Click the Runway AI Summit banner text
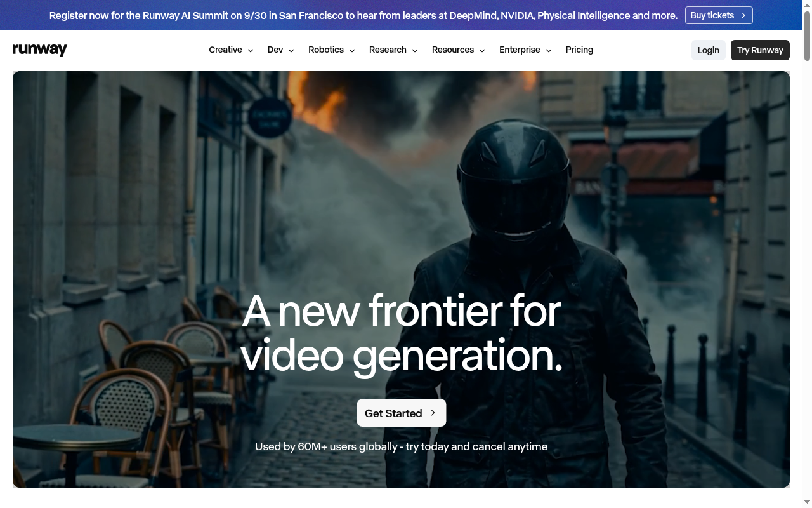This screenshot has height=508, width=812. point(363,15)
